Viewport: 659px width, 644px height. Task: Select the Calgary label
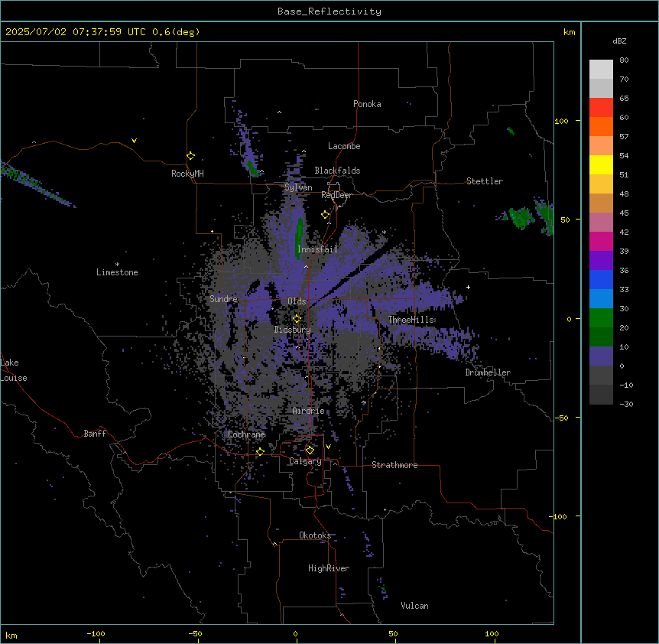[x=305, y=461]
